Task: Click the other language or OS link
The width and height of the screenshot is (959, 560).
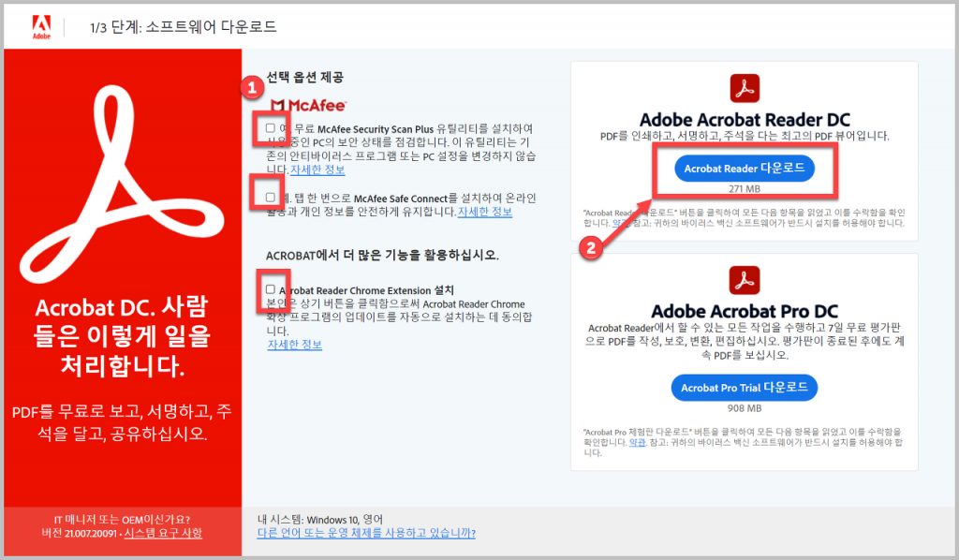Action: click(x=366, y=533)
